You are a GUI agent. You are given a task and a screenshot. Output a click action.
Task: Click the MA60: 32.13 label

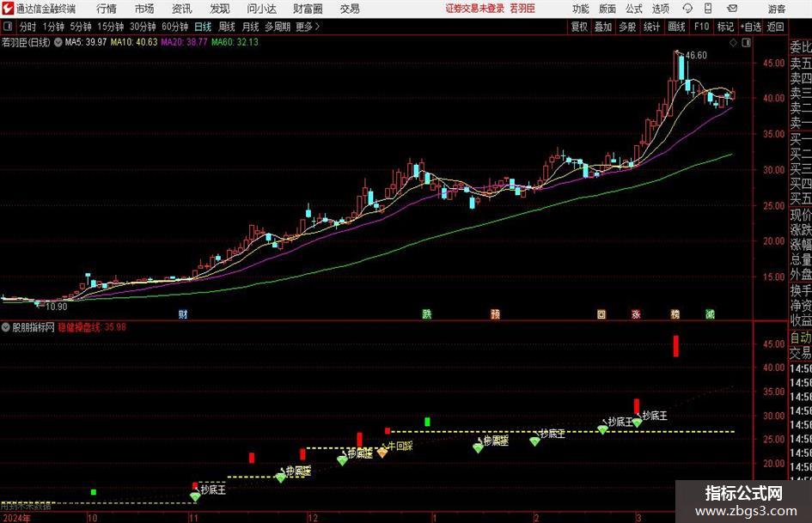click(x=235, y=42)
